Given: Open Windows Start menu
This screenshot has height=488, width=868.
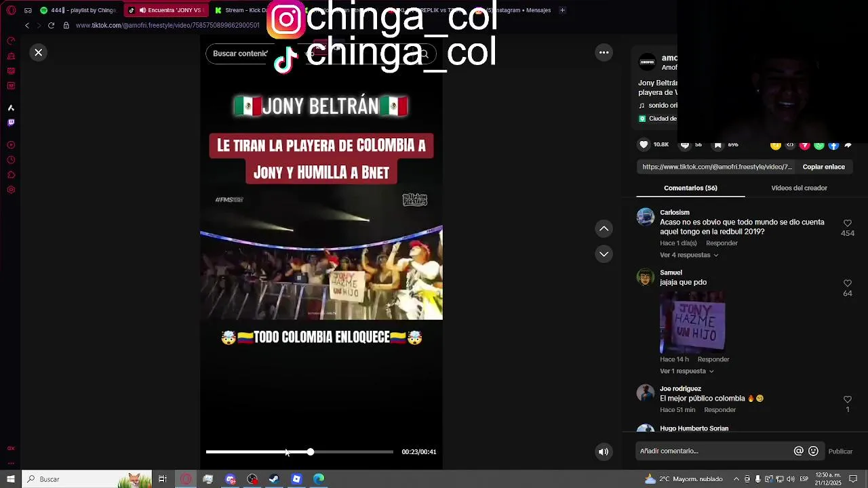Looking at the screenshot, I should (11, 479).
